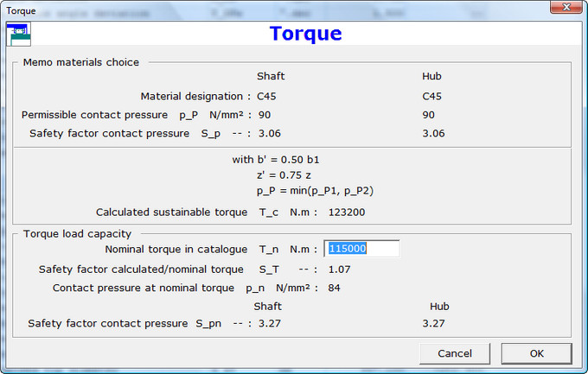Click the Hub permissible contact pressure value 90
Screen dimensions: 588x374
(x=429, y=115)
